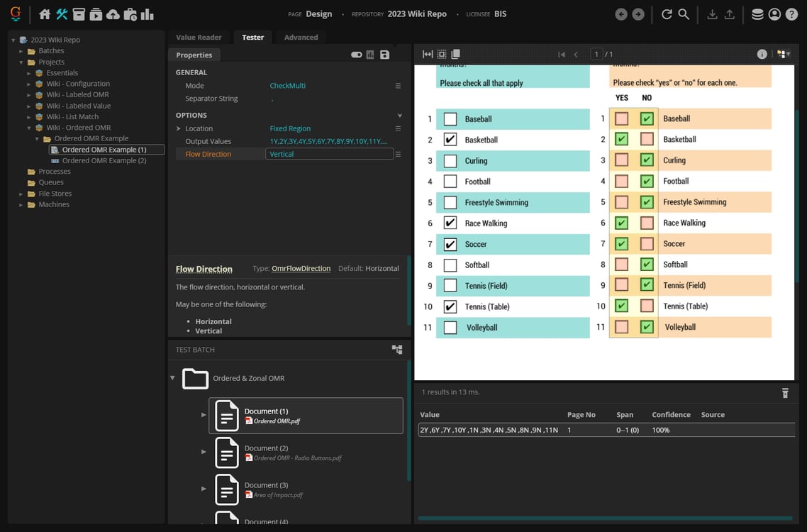Image resolution: width=807 pixels, height=532 pixels.
Task: Click the Design tools icon
Action: 62,14
